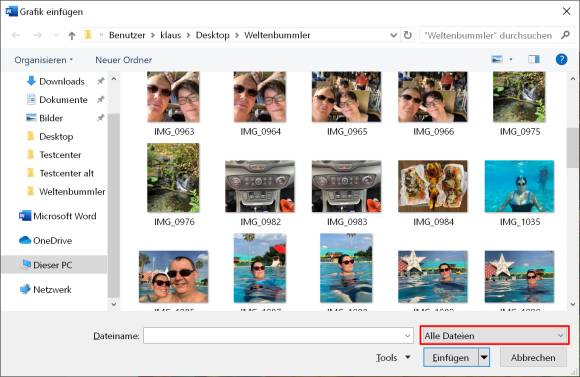Open the Dateiname combo box arrow
The image size is (580, 377).
coord(407,336)
